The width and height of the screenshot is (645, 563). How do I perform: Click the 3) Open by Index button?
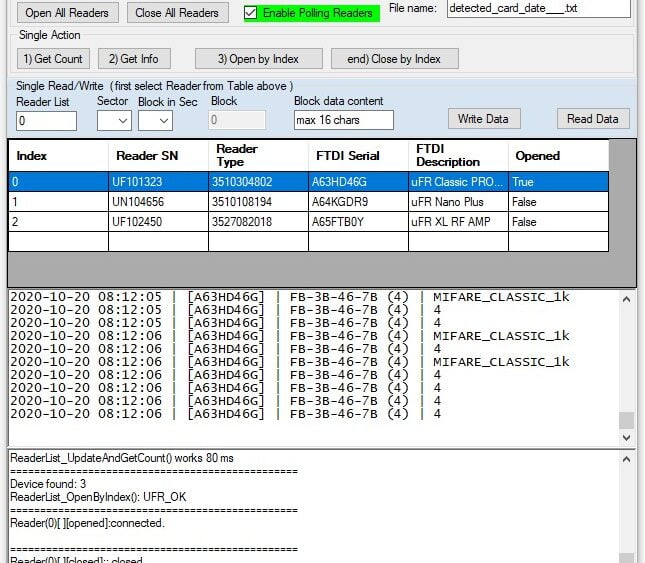pos(258,59)
